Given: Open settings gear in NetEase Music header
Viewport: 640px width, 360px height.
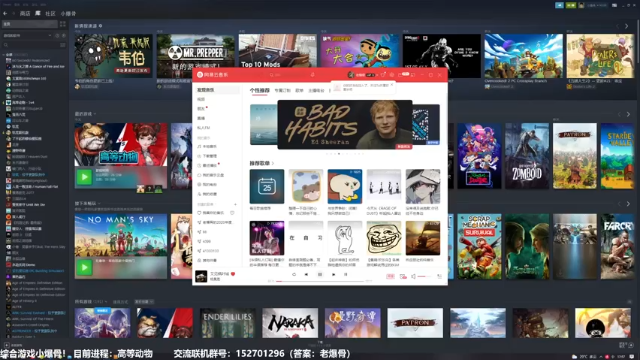Looking at the screenshot, I should pos(392,75).
